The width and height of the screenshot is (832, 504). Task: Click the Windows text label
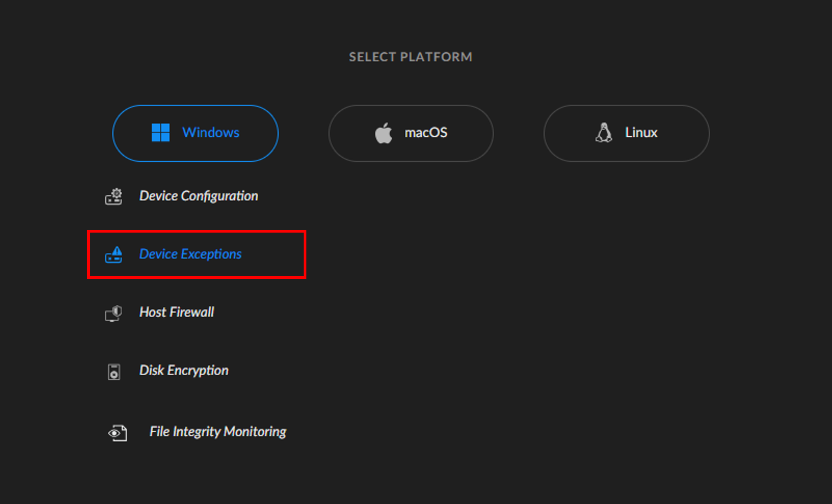point(210,132)
